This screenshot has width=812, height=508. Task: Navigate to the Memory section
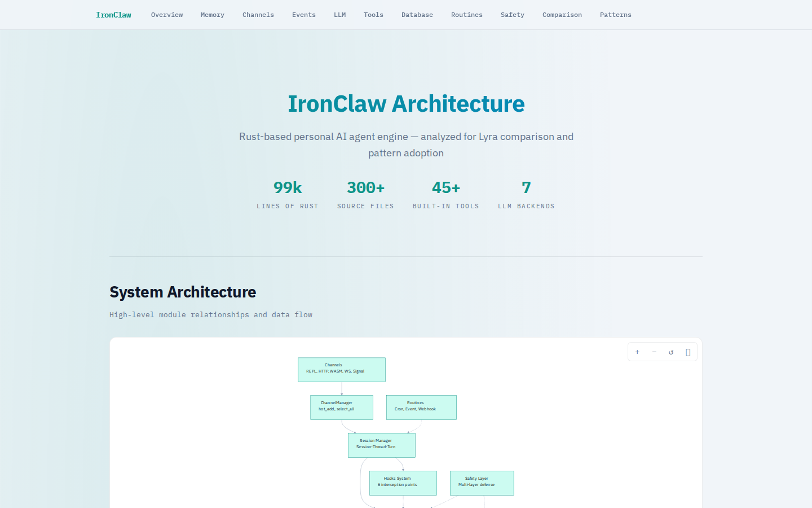pos(213,15)
